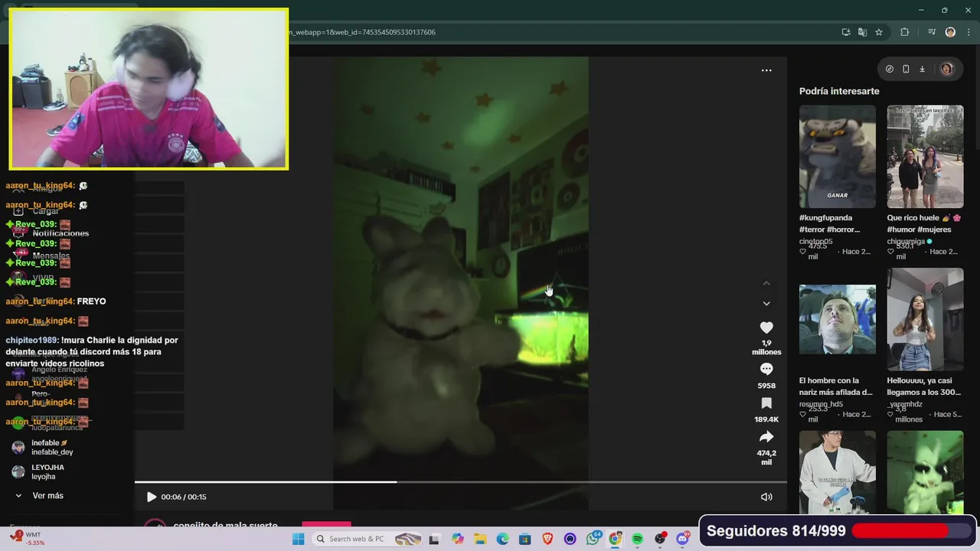The width and height of the screenshot is (980, 551).
Task: Open the Chrome extensions puzzle icon
Action: coord(905,32)
